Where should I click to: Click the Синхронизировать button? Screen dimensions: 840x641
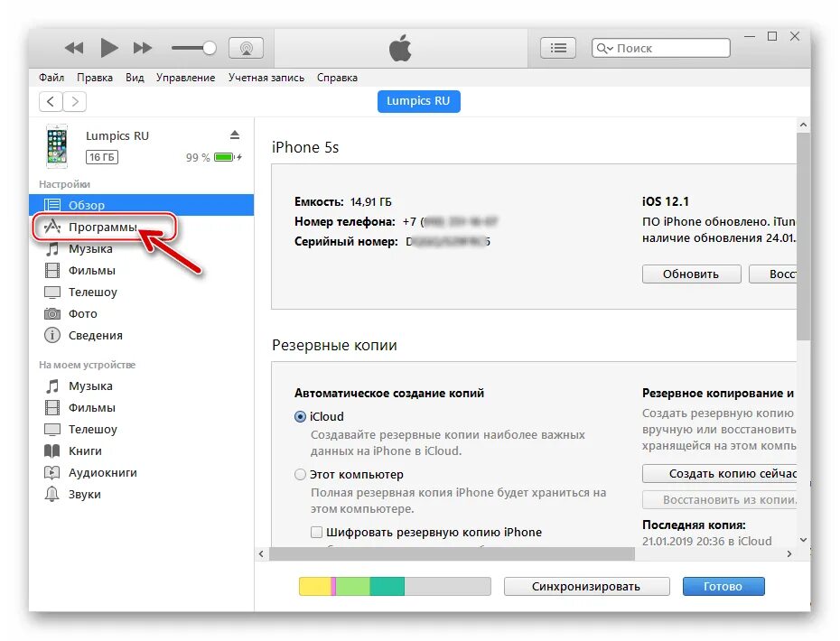coord(586,586)
